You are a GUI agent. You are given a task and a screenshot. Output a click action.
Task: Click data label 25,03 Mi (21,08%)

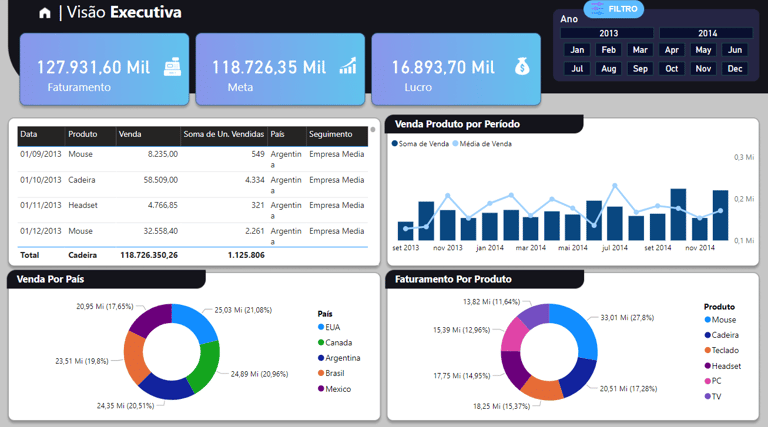click(243, 310)
